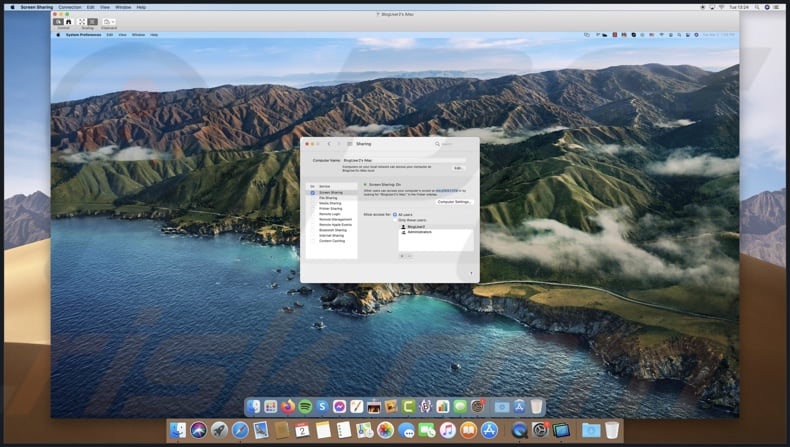Open Notes in the local dock
The height and width of the screenshot is (447, 790).
pos(323,430)
